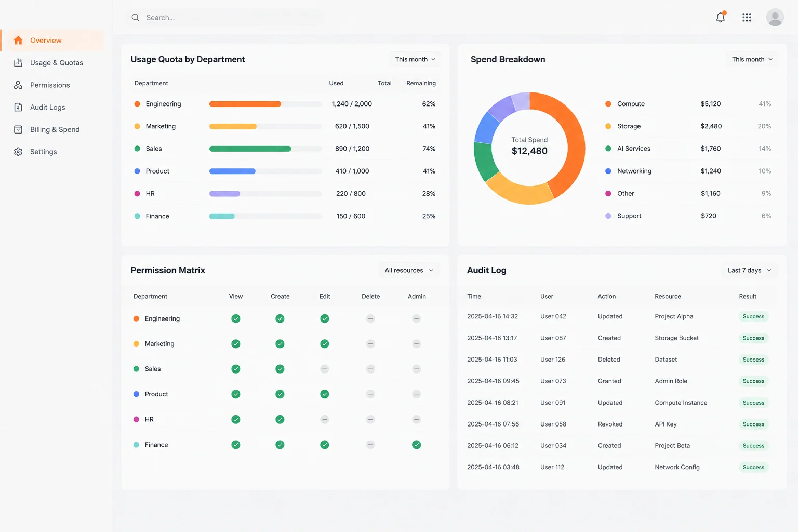Click Network Config resource entry

[677, 468]
